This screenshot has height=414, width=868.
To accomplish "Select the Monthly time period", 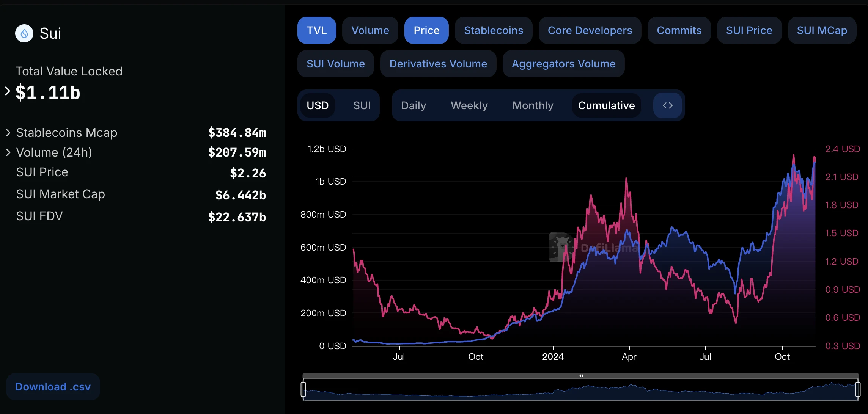I will pyautogui.click(x=532, y=105).
